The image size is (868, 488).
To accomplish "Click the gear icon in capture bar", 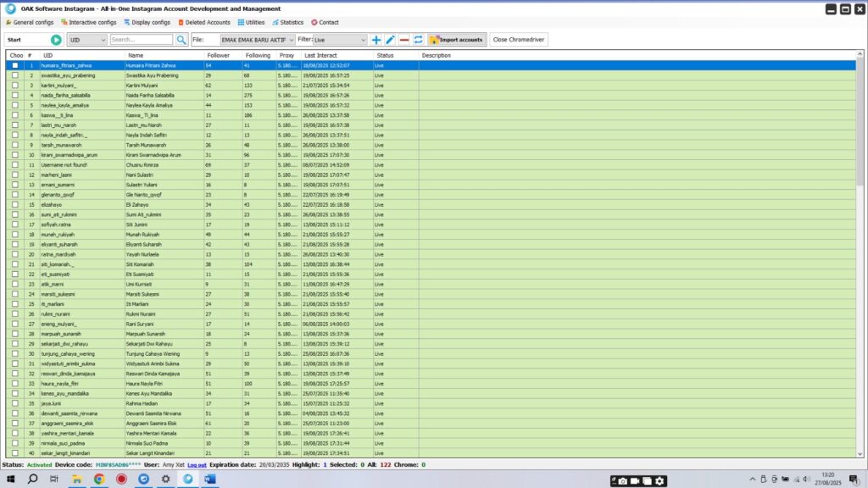I will pos(659,481).
